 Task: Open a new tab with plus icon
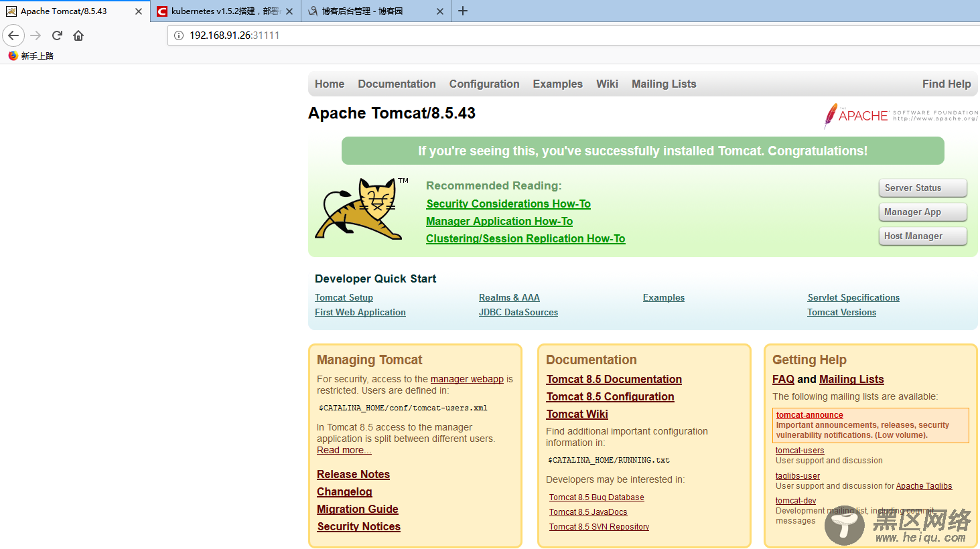pos(463,11)
